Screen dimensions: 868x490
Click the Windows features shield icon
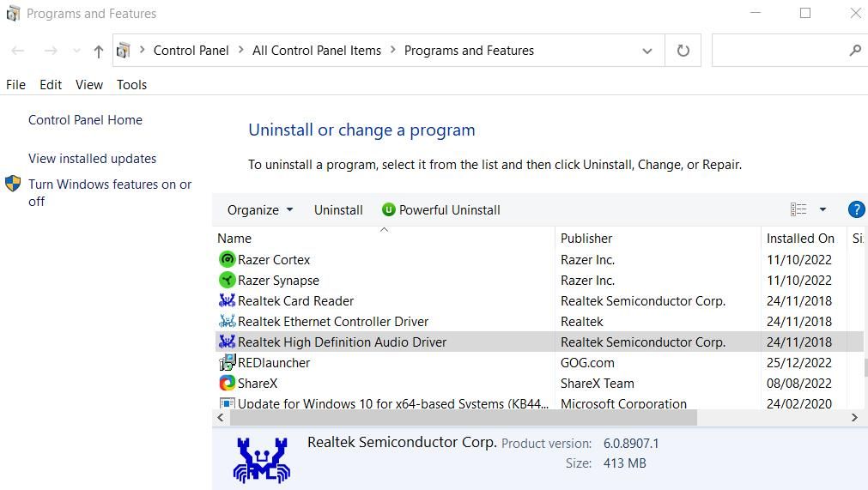point(13,184)
